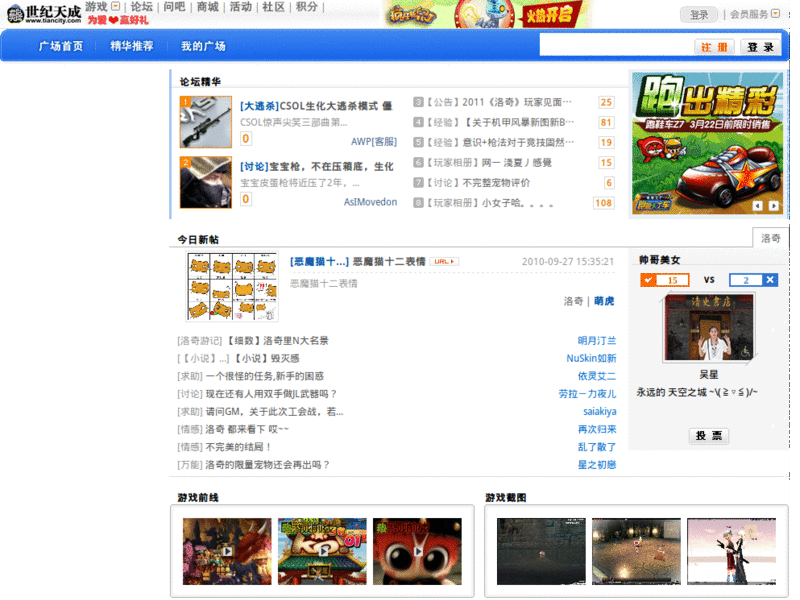The image size is (800, 600).
Task: Open 【经验】关于机甲风暴新图 post
Action: point(499,122)
